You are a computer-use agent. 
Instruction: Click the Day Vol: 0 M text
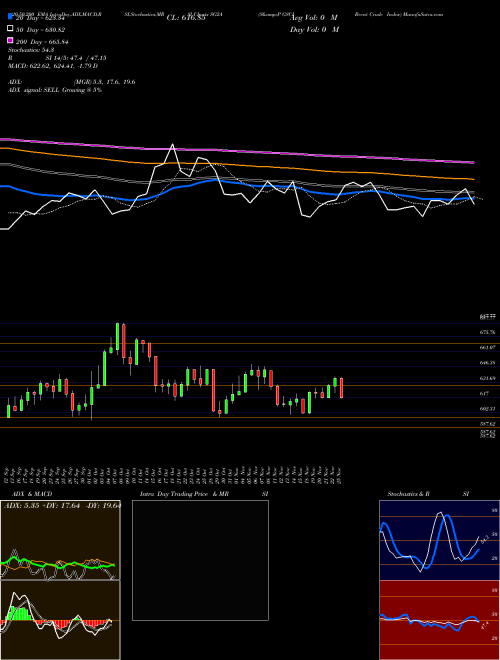pos(314,29)
